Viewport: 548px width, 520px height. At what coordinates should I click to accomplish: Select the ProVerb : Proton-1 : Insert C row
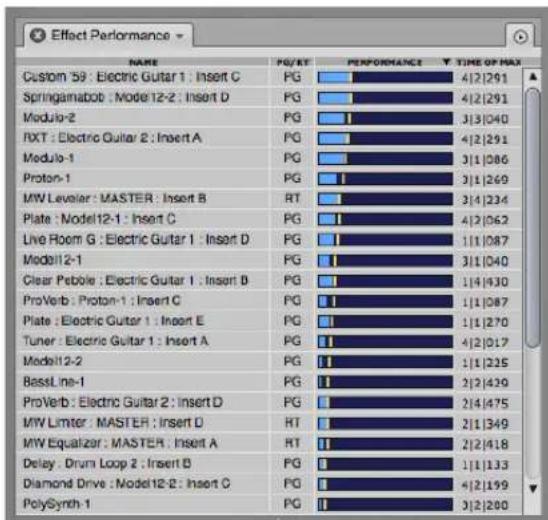pyautogui.click(x=269, y=301)
